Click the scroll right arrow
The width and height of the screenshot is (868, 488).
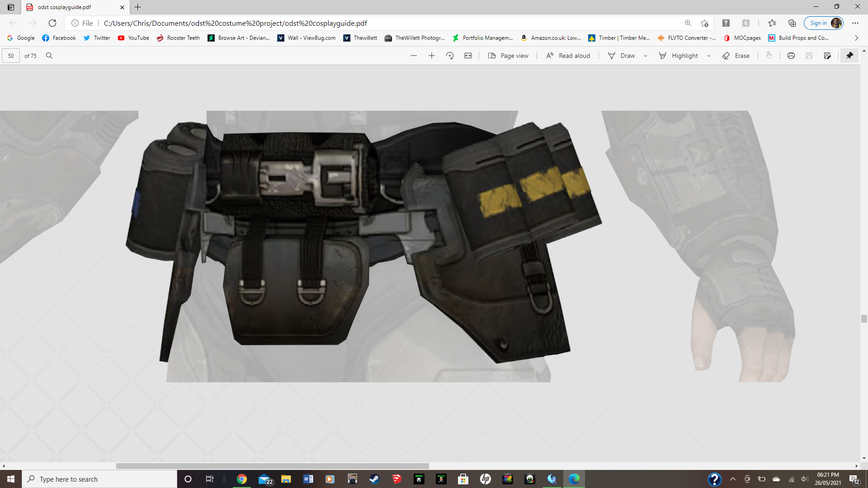tap(856, 466)
